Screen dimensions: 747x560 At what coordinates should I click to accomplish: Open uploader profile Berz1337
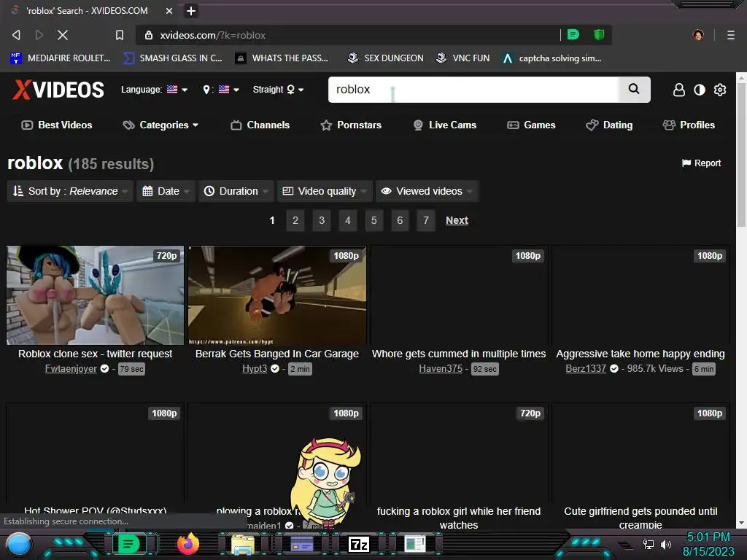586,368
